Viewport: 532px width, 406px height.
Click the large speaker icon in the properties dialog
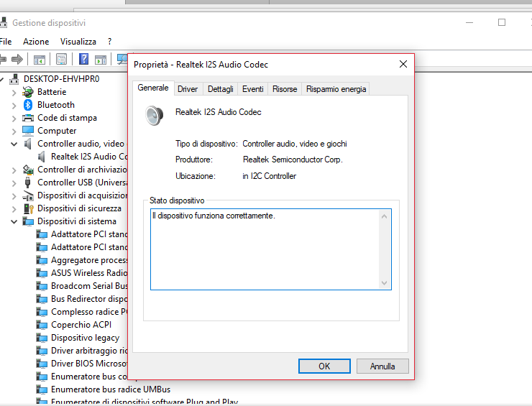(x=155, y=115)
